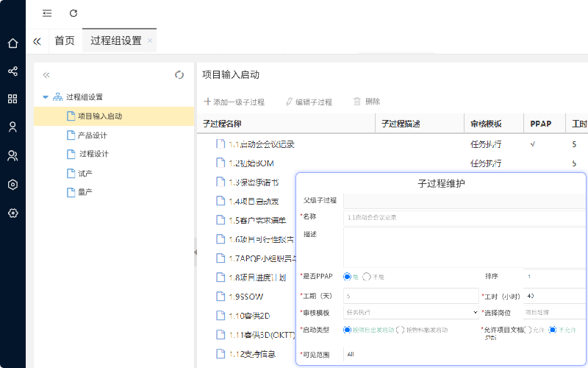Refresh the process tree panel
The height and width of the screenshot is (368, 588).
(179, 75)
